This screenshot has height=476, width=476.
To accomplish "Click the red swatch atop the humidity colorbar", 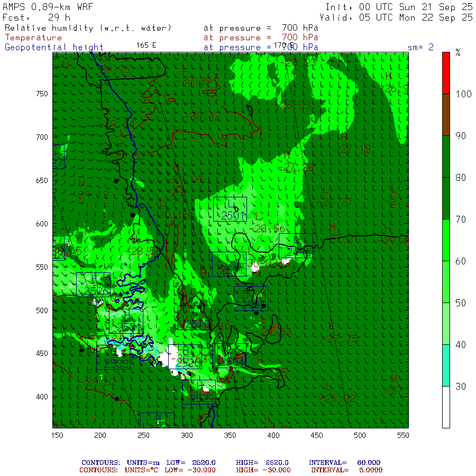I will [446, 73].
